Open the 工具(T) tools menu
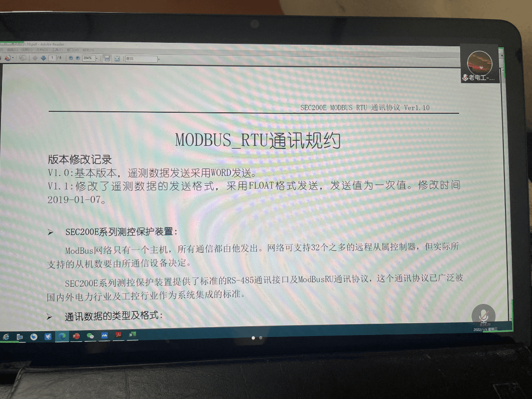 pyautogui.click(x=57, y=50)
